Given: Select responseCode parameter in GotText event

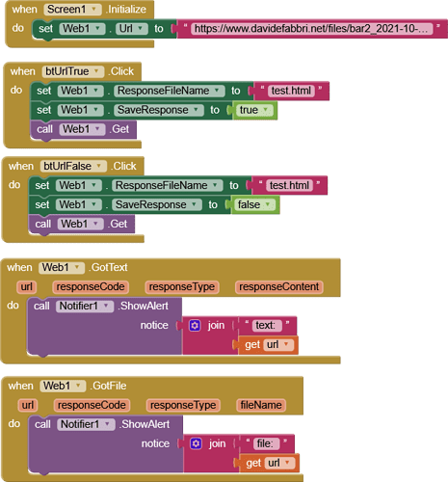Looking at the screenshot, I should coord(91,287).
